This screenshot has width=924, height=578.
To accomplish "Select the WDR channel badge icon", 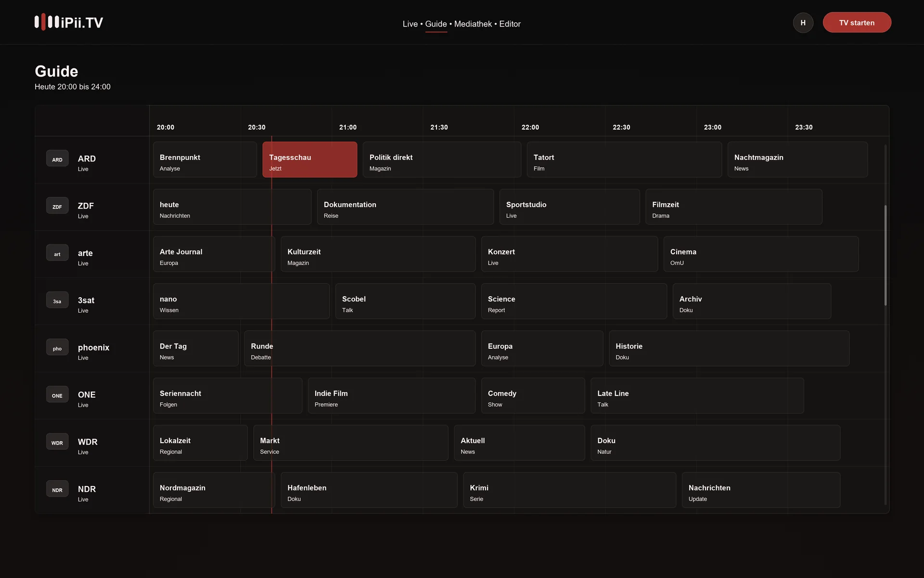I will (57, 442).
